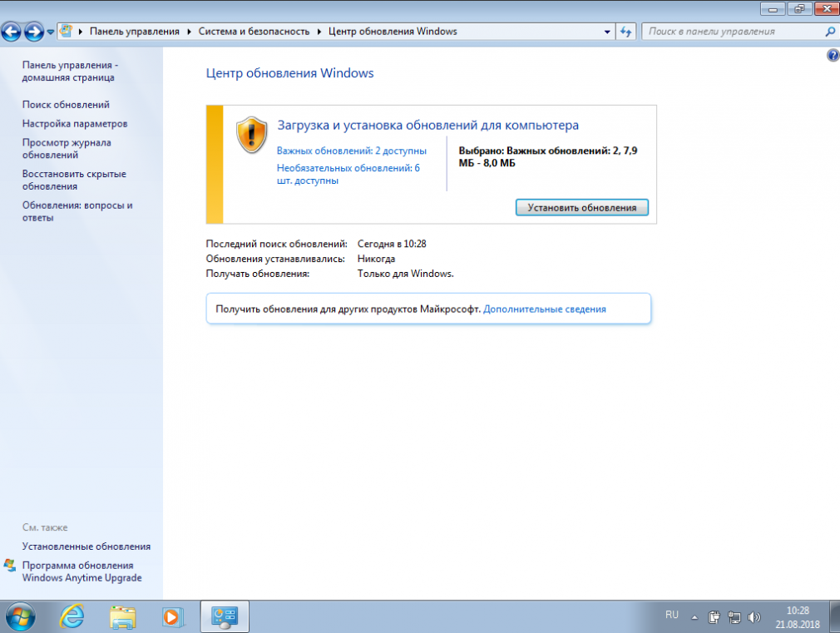Click the Установить обновления button

[x=582, y=207]
